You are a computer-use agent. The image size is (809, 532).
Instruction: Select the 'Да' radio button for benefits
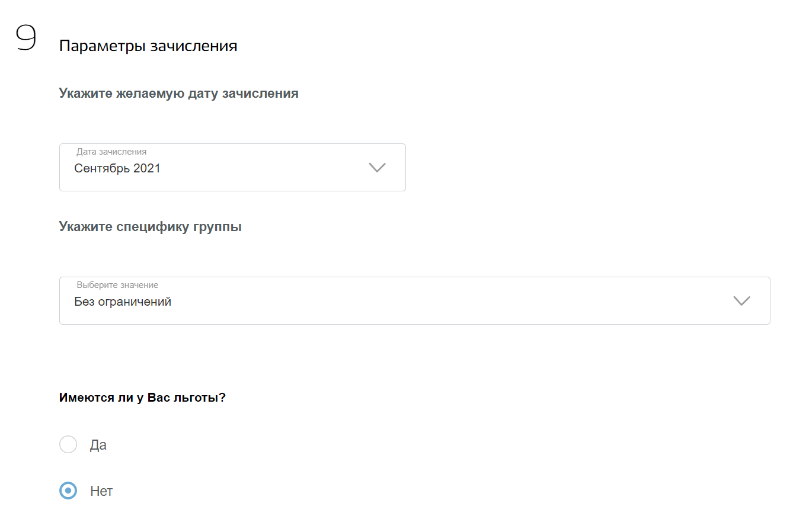(x=68, y=444)
